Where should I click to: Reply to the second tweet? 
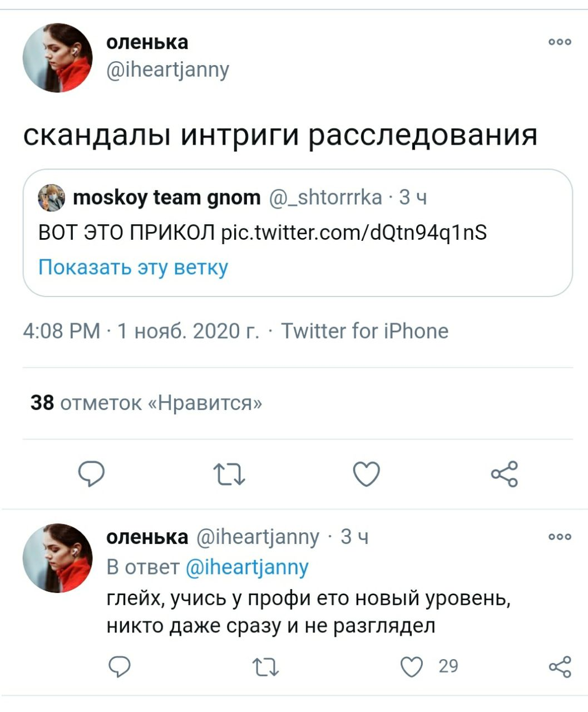(119, 666)
